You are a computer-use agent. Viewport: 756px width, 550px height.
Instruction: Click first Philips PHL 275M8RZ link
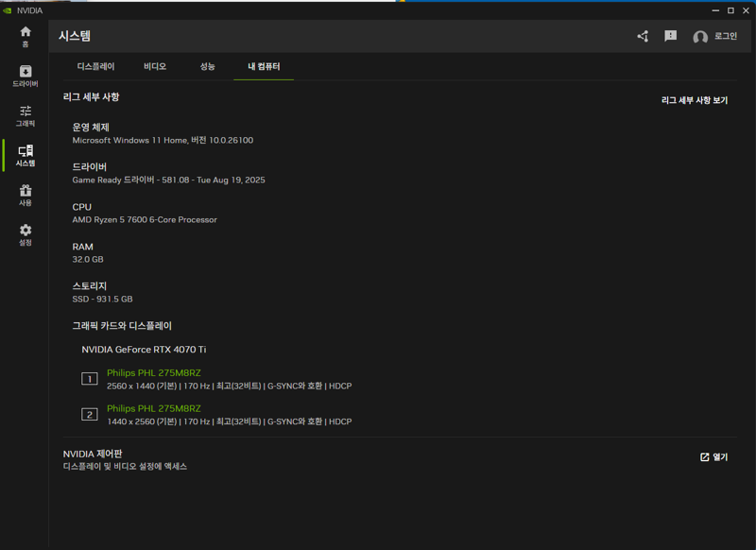pyautogui.click(x=154, y=373)
